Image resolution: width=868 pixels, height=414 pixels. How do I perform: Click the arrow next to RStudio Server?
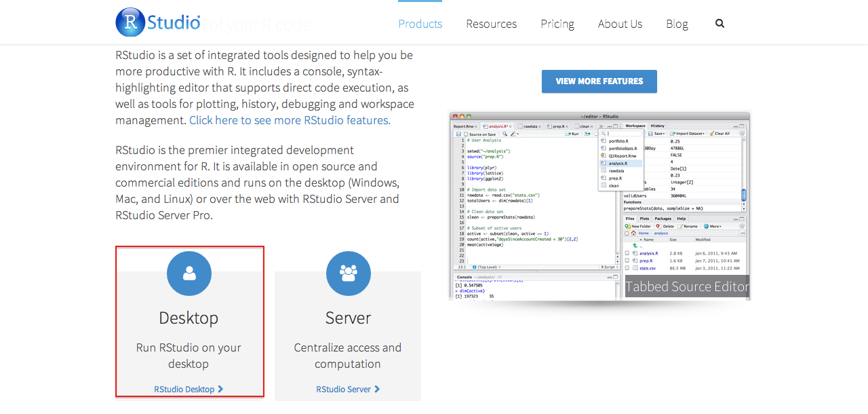377,389
